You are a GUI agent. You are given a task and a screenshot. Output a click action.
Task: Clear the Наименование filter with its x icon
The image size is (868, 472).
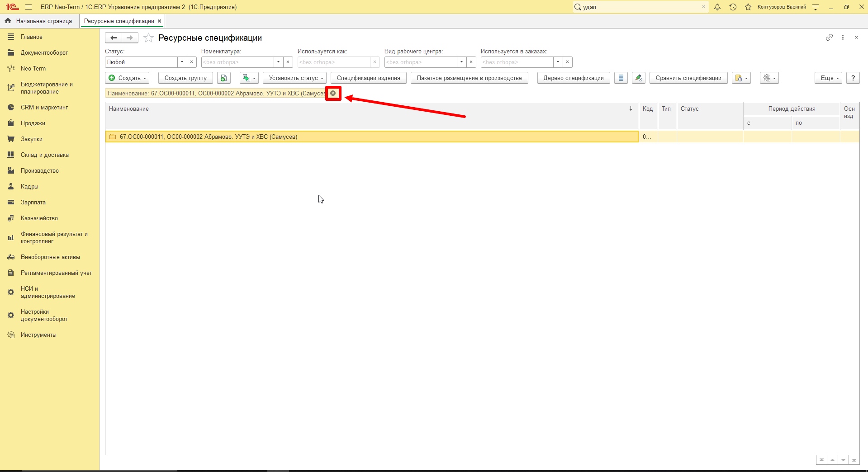point(333,93)
